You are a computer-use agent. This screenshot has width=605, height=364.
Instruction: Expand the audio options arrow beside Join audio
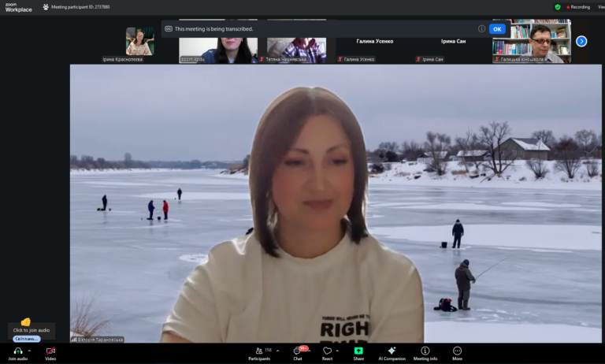(29, 351)
